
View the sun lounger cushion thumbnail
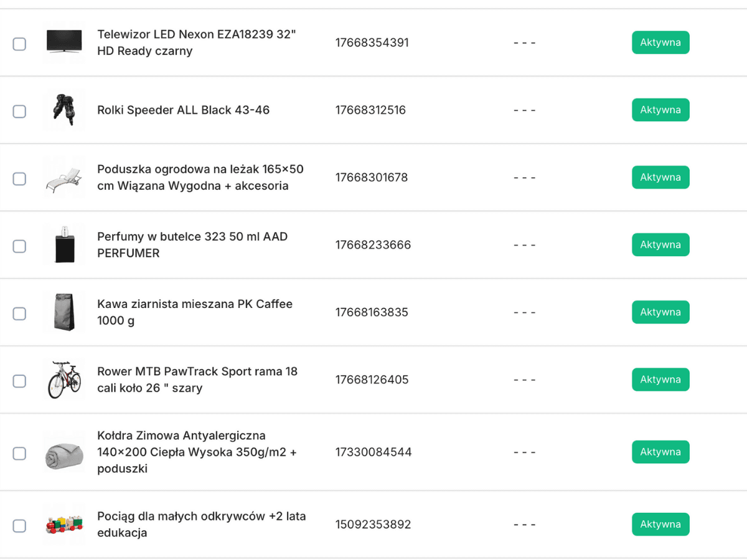coord(63,178)
